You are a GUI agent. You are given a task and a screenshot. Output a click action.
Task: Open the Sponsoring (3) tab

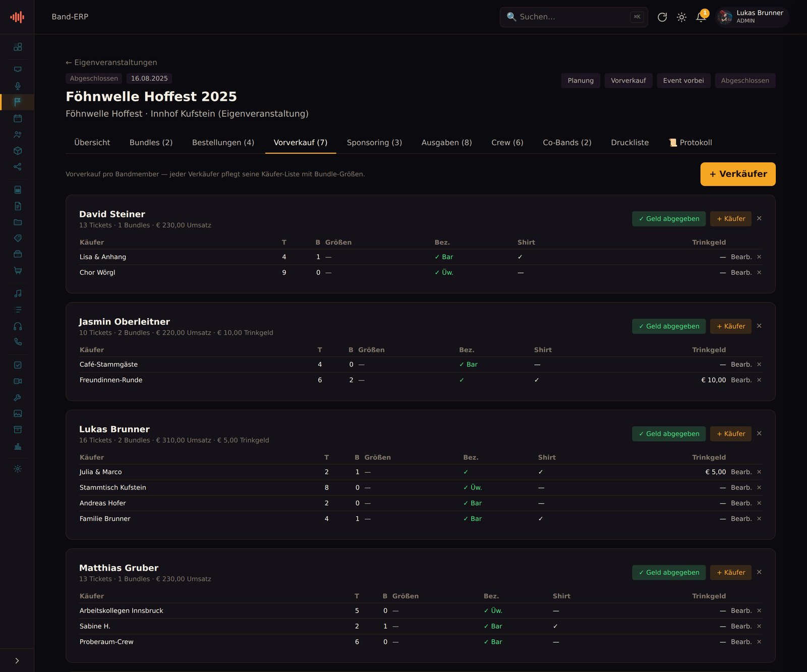click(x=374, y=143)
